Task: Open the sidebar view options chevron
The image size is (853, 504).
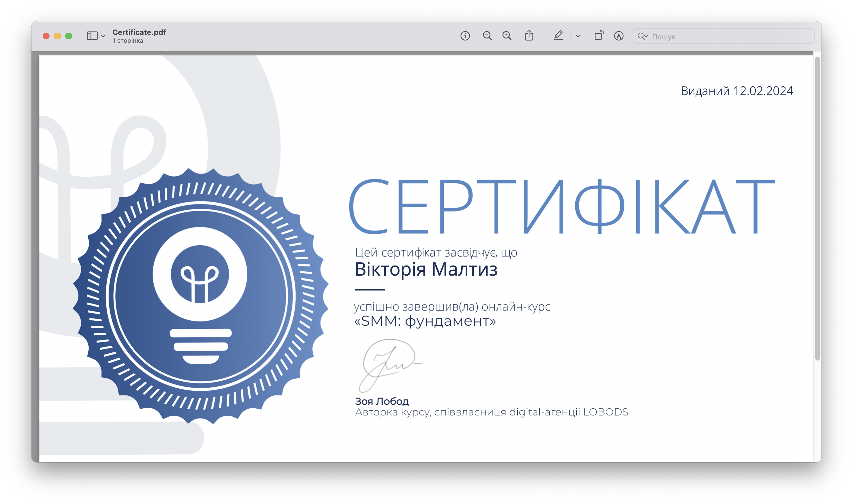Action: click(x=103, y=36)
